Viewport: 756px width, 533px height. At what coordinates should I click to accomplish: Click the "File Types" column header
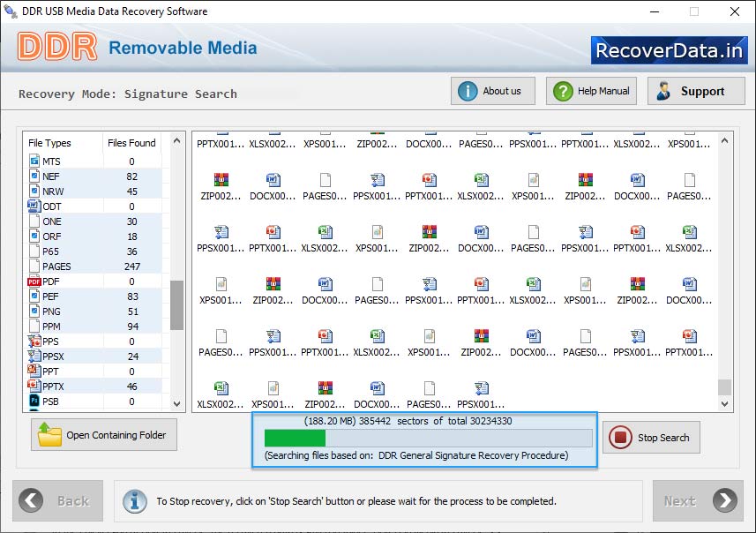coord(49,143)
